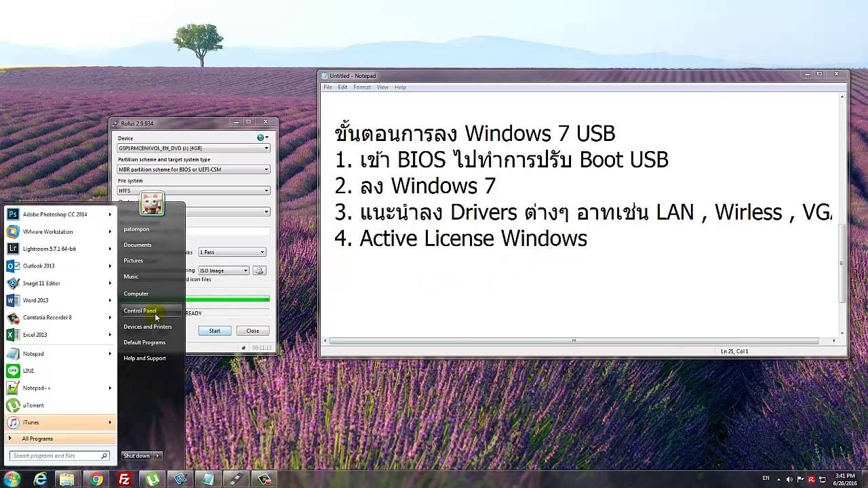Switch to Notepad window on the taskbar
The width and height of the screenshot is (868, 488).
tap(208, 479)
